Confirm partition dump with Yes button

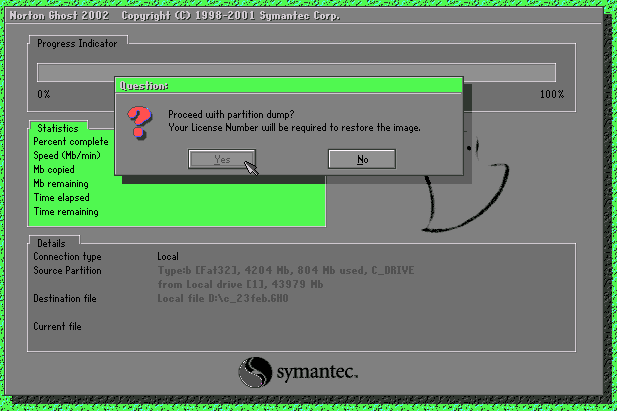(222, 159)
